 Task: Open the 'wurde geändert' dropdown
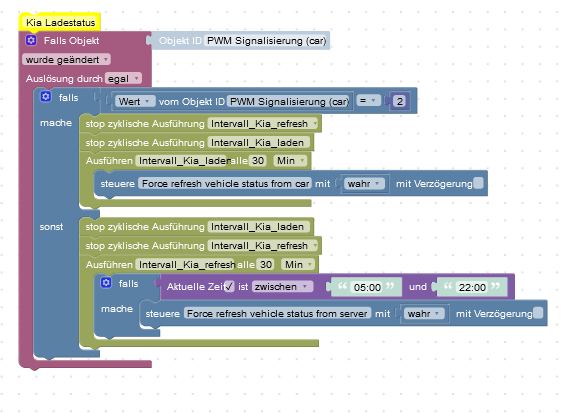[66, 60]
